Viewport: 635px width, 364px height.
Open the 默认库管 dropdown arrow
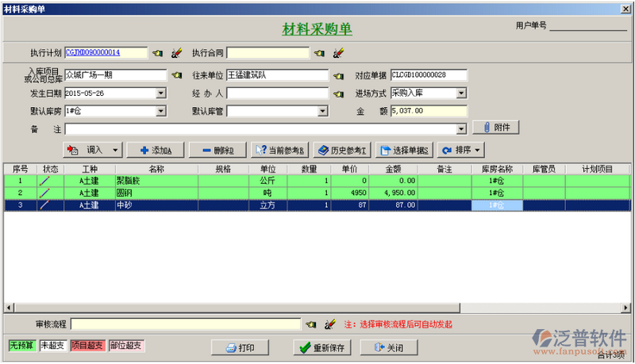[x=322, y=111]
